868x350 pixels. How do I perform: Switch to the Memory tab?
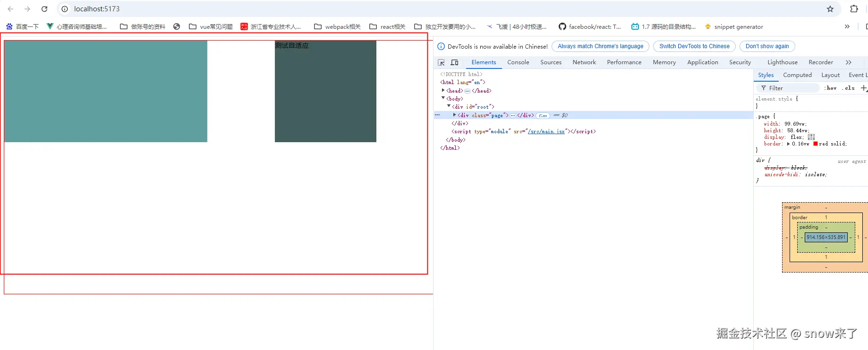[664, 62]
